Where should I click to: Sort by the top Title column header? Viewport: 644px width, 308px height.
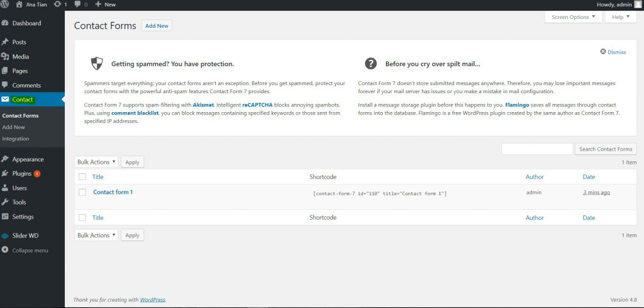pos(97,177)
